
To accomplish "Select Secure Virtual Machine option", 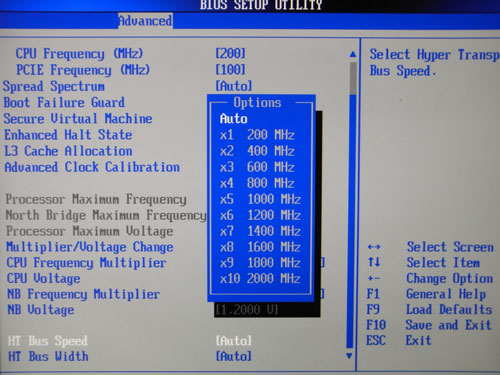I will 78,119.
